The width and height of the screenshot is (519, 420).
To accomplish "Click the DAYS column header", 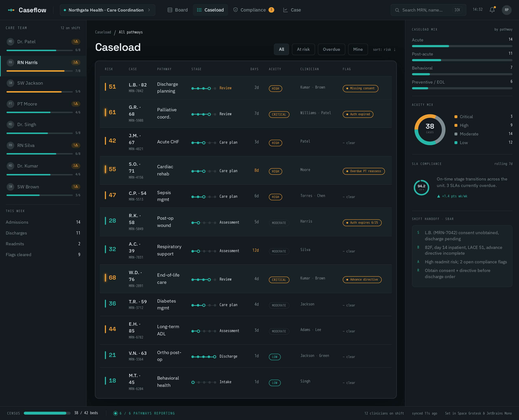I will (254, 69).
